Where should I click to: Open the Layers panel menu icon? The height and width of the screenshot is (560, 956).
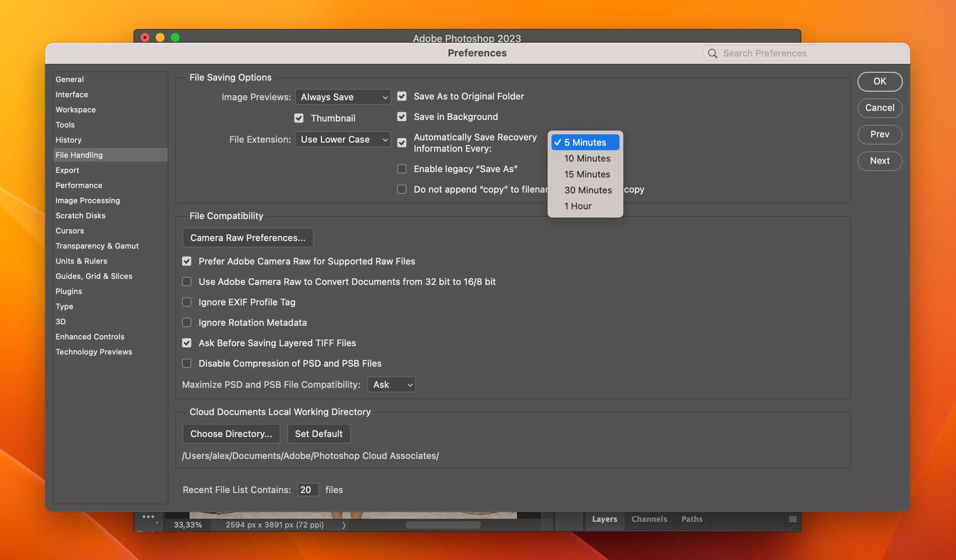(793, 519)
